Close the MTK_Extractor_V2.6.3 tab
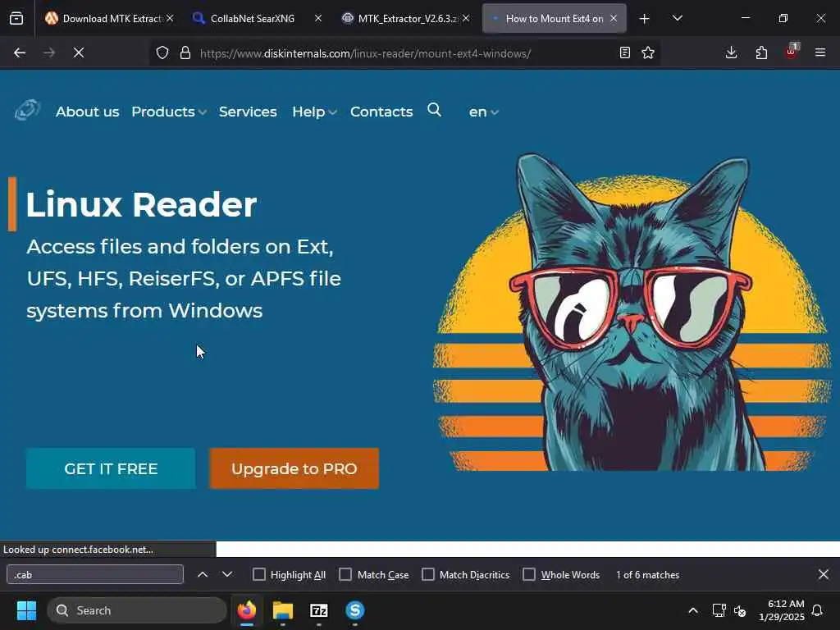 click(x=466, y=18)
